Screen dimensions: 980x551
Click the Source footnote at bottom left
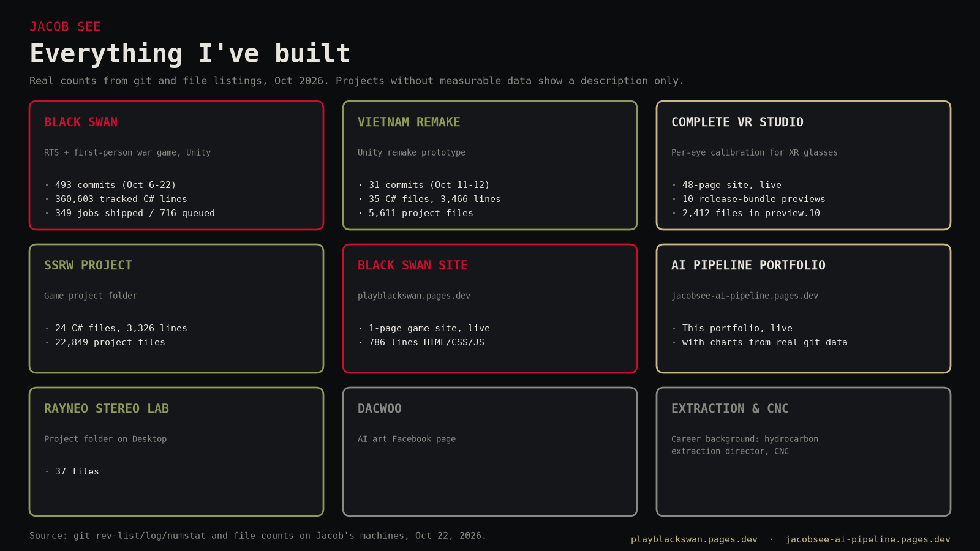click(x=258, y=536)
